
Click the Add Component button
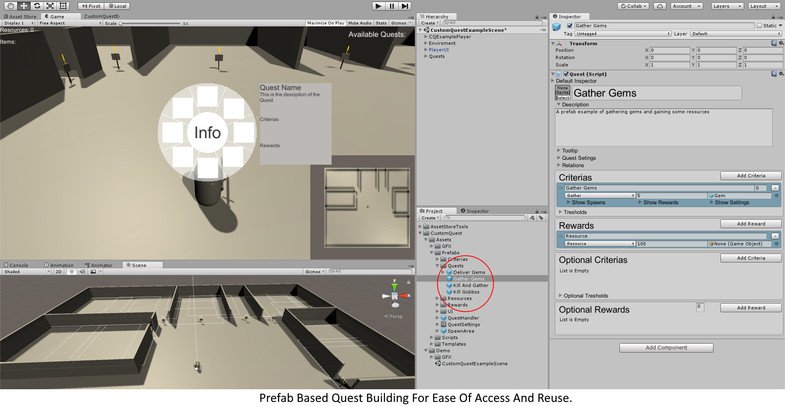point(666,347)
